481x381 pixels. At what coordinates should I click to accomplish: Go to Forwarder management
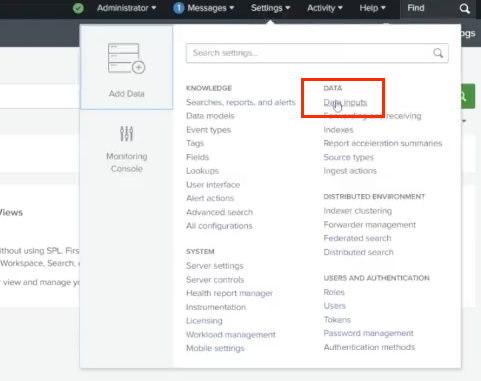point(369,225)
